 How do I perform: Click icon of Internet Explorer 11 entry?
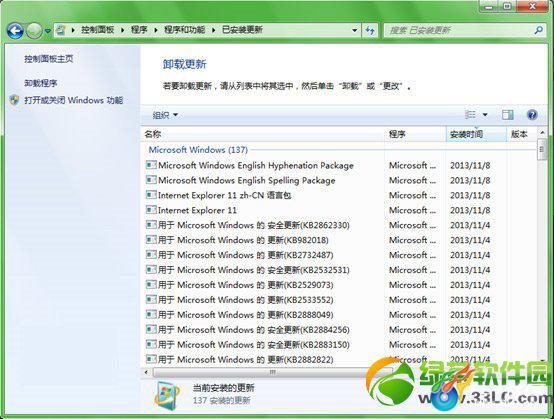[151, 210]
